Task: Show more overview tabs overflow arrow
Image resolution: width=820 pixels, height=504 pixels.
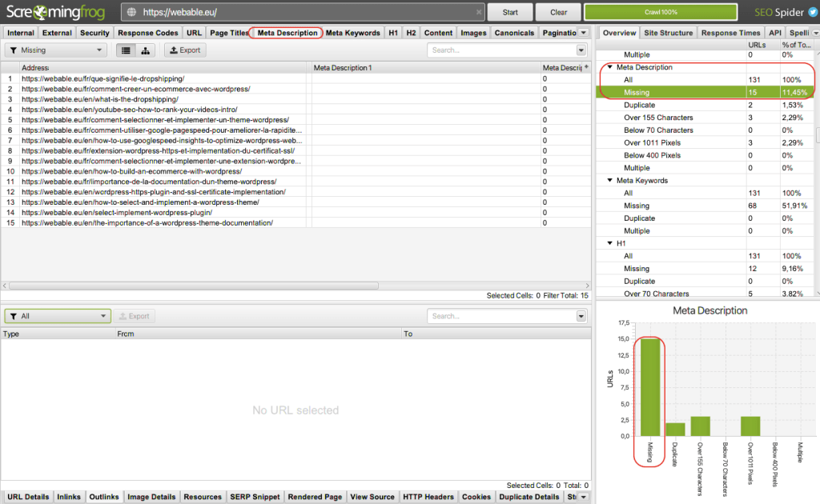Action: [815, 32]
